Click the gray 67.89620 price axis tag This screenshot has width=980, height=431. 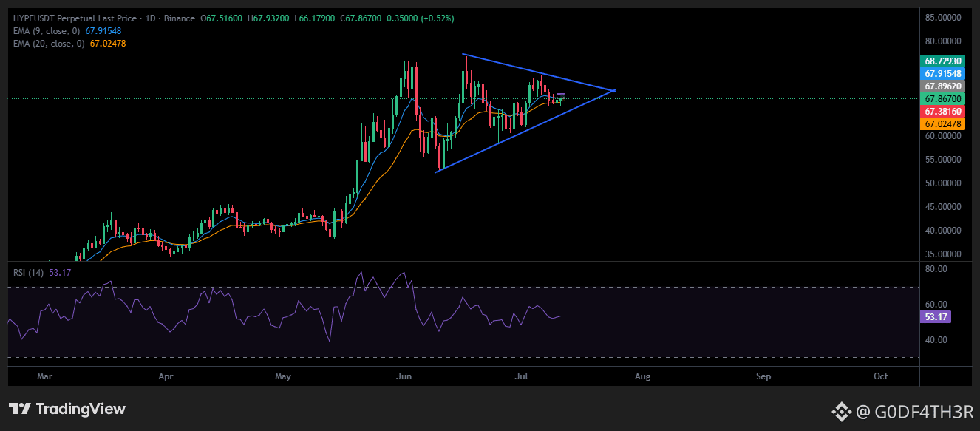pyautogui.click(x=942, y=86)
